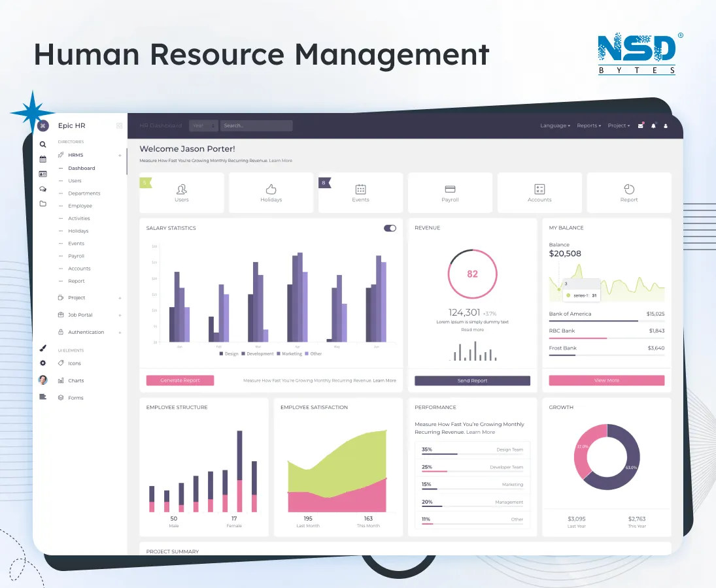Expand the HRMS menu section
The height and width of the screenshot is (588, 716).
(x=90, y=155)
